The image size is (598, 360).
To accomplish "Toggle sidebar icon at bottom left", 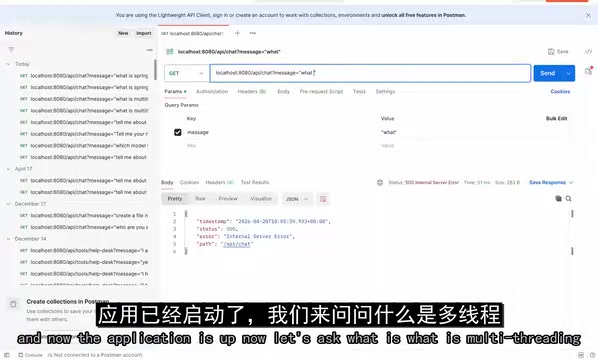I will (x=7, y=355).
